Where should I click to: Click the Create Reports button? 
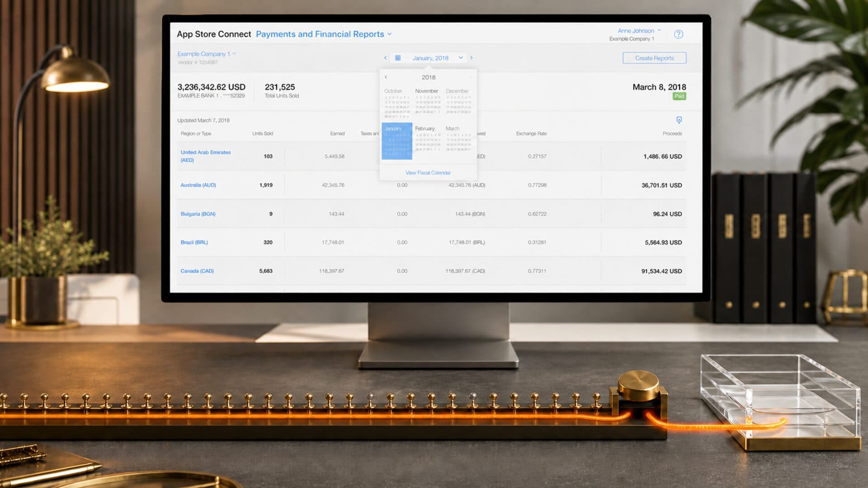(654, 58)
